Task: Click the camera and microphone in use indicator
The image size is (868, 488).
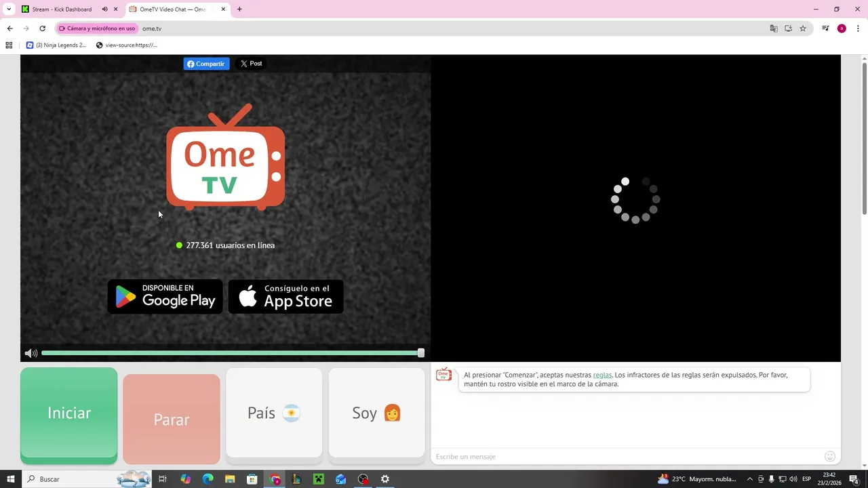Action: [97, 28]
